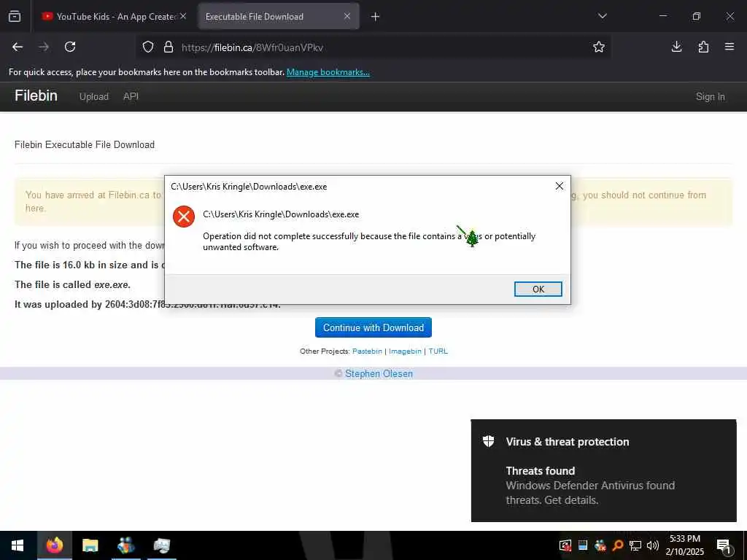747x560 pixels.
Task: Select Executable File Download tab
Action: click(x=279, y=16)
